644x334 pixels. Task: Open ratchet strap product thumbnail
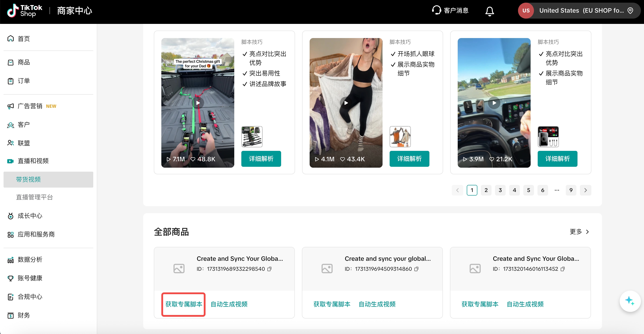(252, 137)
